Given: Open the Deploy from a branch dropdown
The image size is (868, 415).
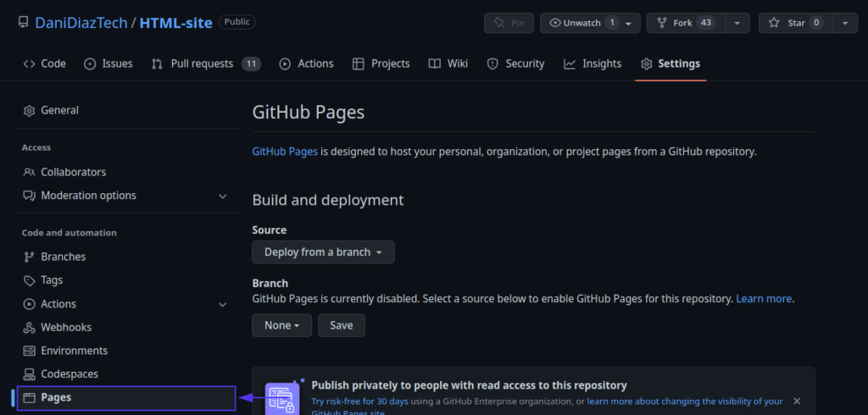Looking at the screenshot, I should click(x=323, y=252).
